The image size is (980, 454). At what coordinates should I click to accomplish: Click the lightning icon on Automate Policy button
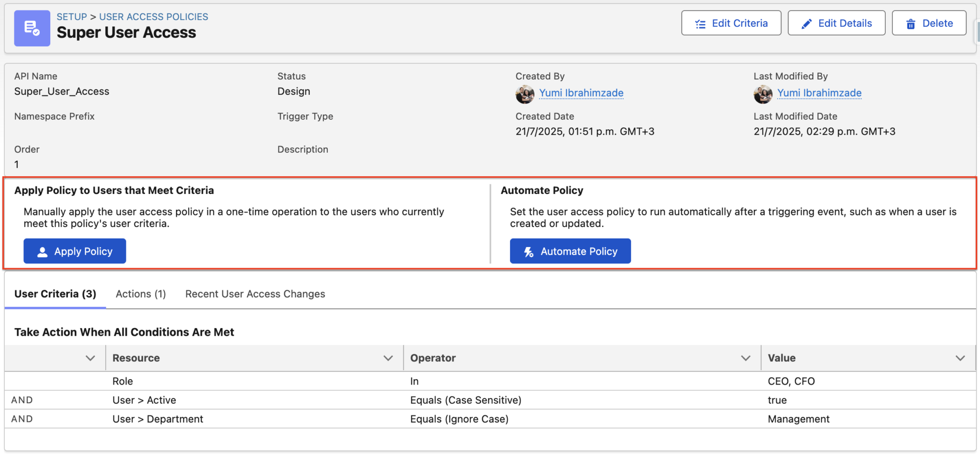pyautogui.click(x=528, y=251)
